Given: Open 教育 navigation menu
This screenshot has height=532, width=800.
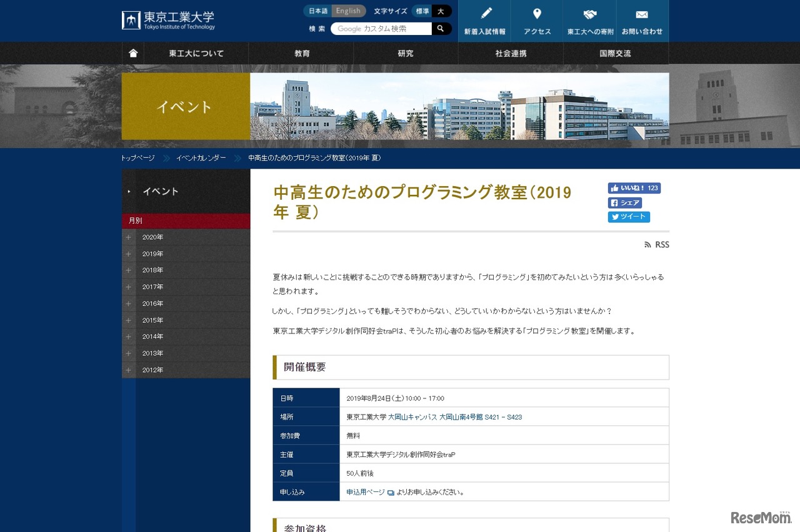Looking at the screenshot, I should [x=301, y=54].
